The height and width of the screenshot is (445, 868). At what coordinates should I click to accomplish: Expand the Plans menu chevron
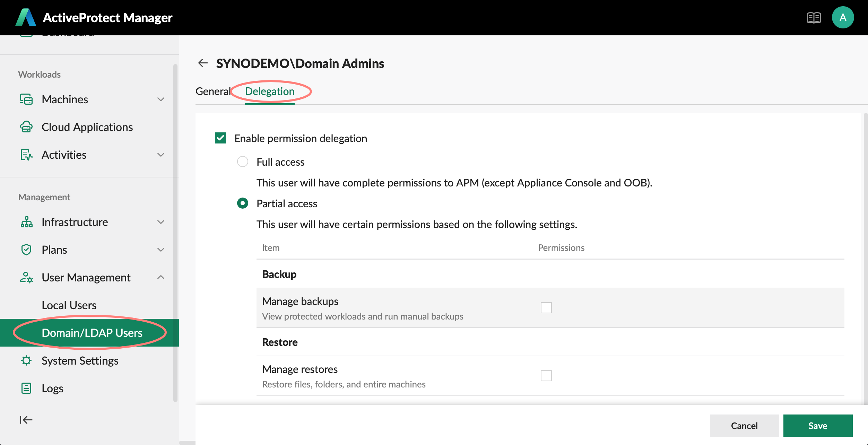pos(161,250)
